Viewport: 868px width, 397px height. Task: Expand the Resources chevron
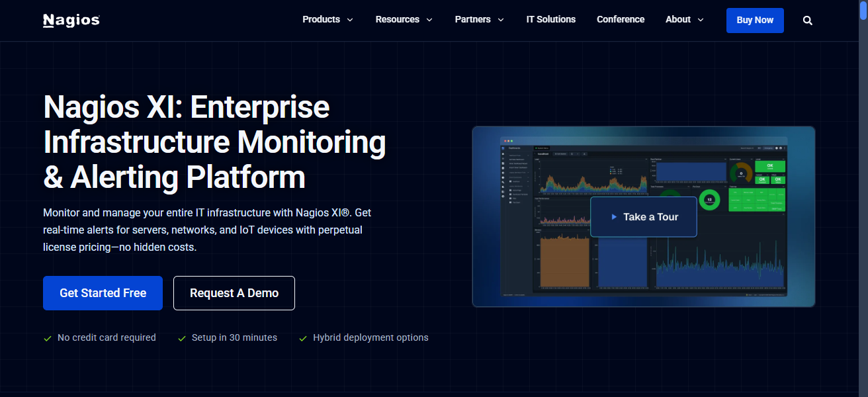click(x=429, y=20)
